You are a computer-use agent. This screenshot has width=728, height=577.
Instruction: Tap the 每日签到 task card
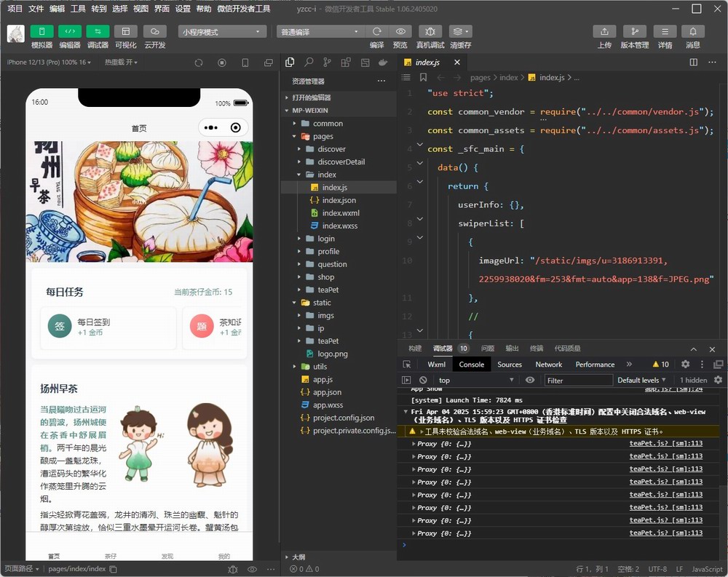point(108,327)
